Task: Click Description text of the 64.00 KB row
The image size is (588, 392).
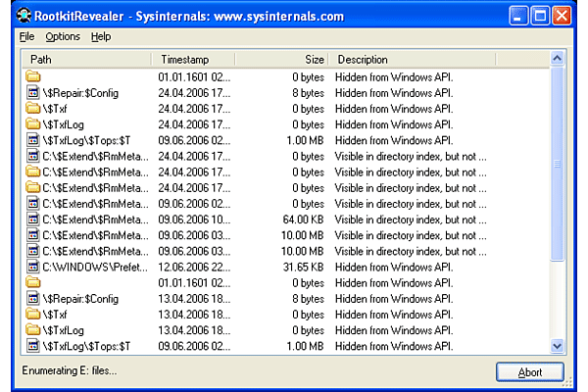Action: 411,220
